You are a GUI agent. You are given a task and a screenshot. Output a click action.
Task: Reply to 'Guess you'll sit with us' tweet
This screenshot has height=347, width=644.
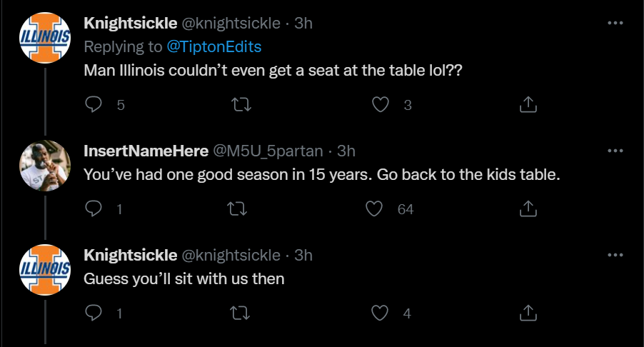94,313
